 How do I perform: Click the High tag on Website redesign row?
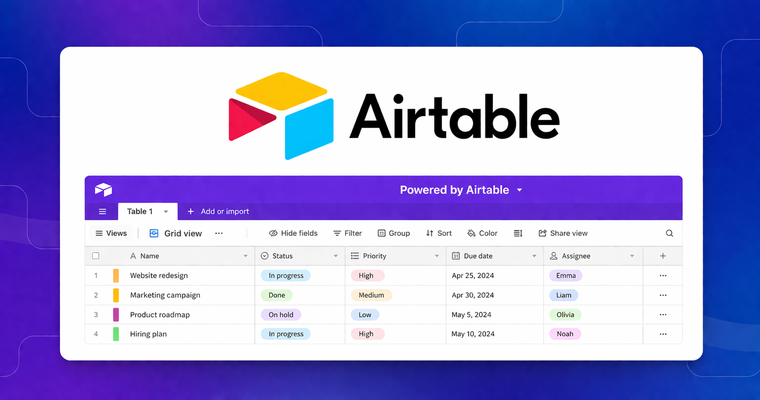pos(367,275)
